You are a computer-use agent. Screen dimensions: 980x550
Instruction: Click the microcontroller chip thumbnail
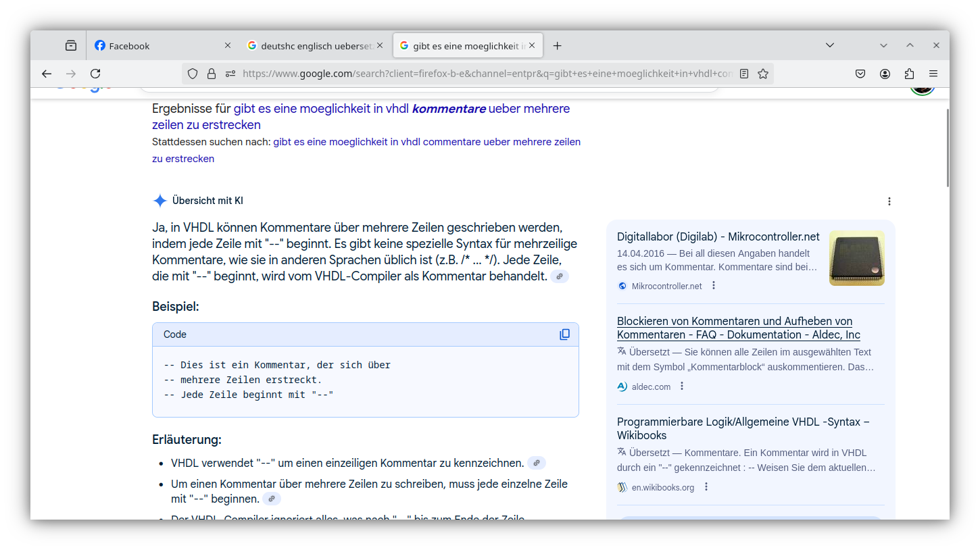pyautogui.click(x=856, y=258)
